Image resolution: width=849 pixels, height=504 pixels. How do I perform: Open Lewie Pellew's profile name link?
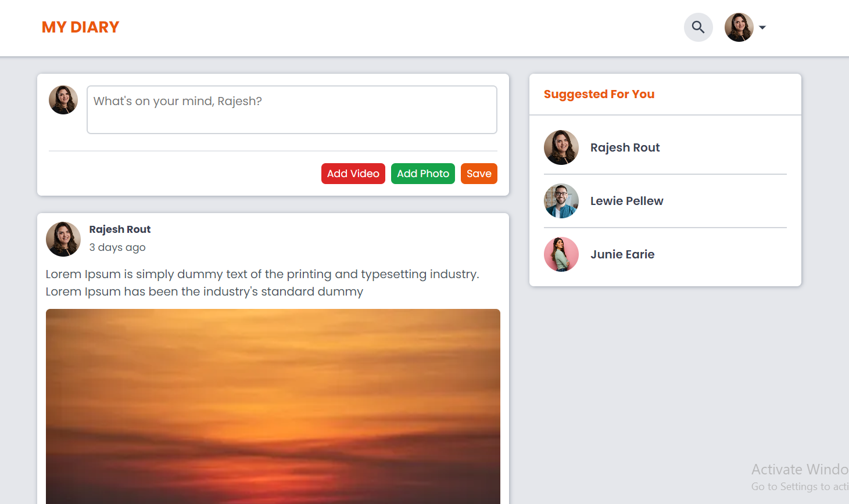pyautogui.click(x=626, y=201)
